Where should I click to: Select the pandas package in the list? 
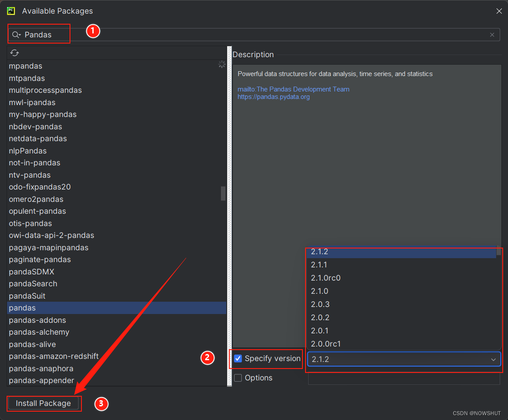point(117,308)
